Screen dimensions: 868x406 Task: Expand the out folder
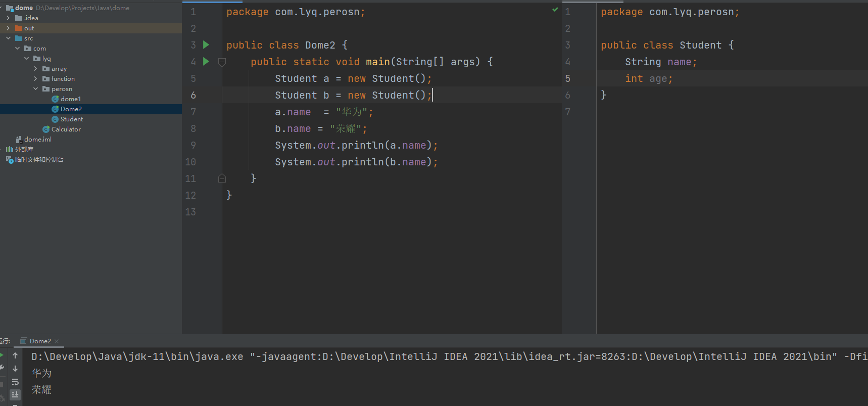pos(8,28)
